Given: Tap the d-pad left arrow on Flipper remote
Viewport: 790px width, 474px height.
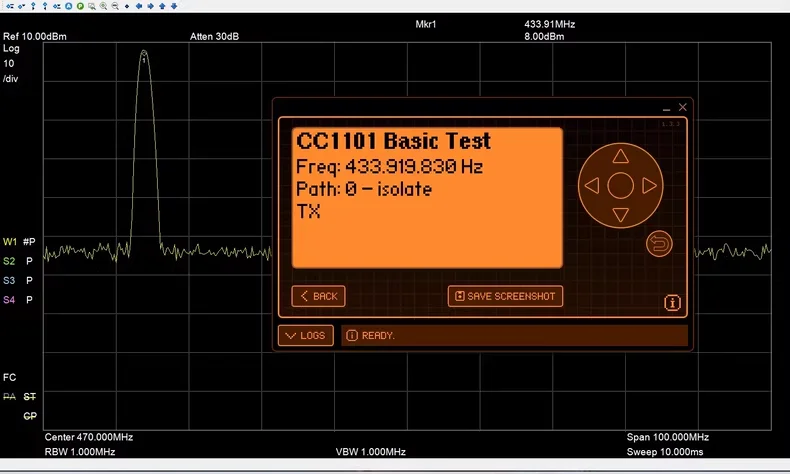Looking at the screenshot, I should point(592,185).
